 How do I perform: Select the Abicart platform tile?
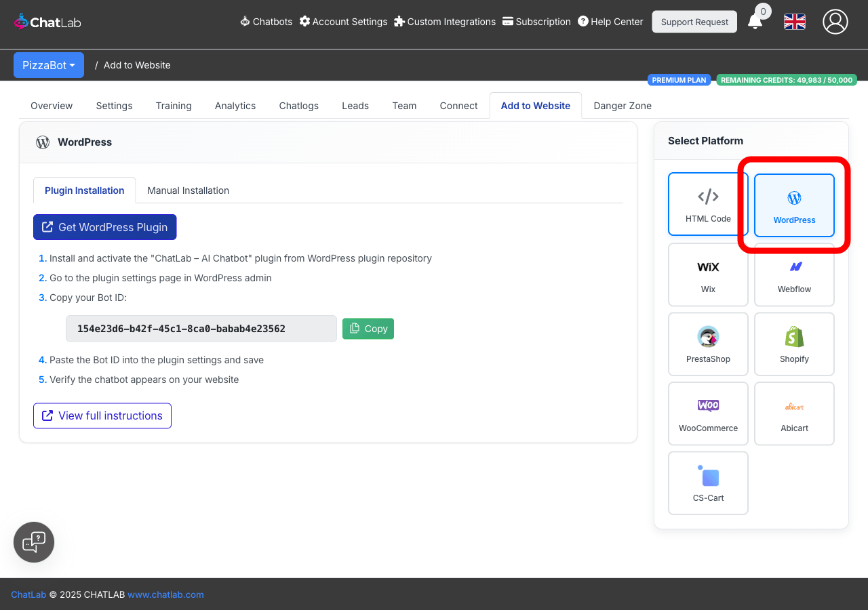(x=794, y=413)
